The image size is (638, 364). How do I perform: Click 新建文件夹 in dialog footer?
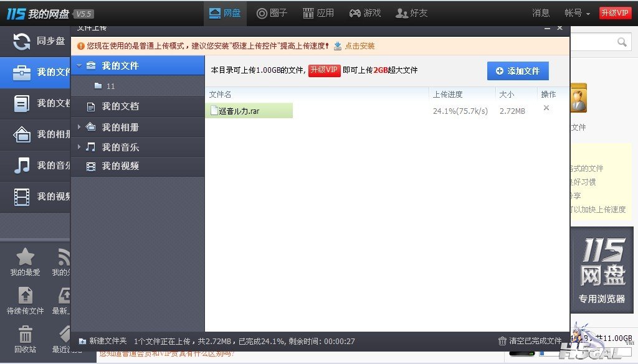click(x=103, y=341)
